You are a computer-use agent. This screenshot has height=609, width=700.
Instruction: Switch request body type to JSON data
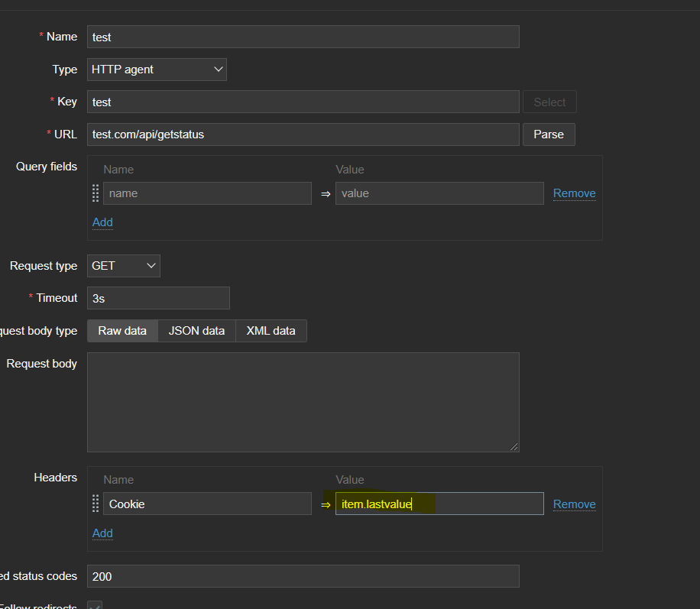196,331
